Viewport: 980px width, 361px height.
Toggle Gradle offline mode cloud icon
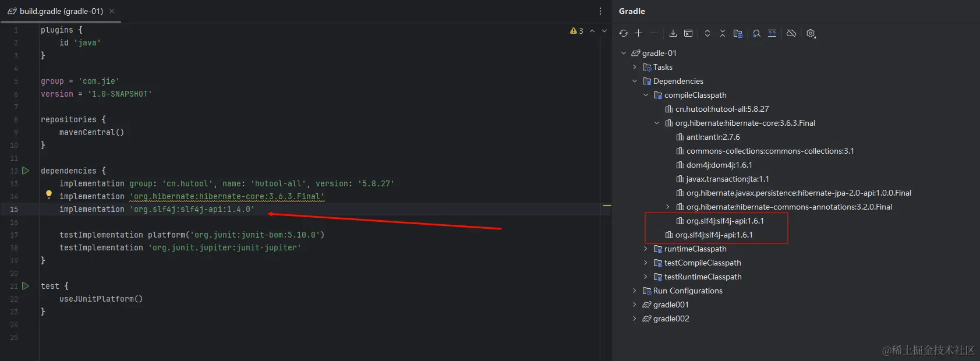[791, 33]
